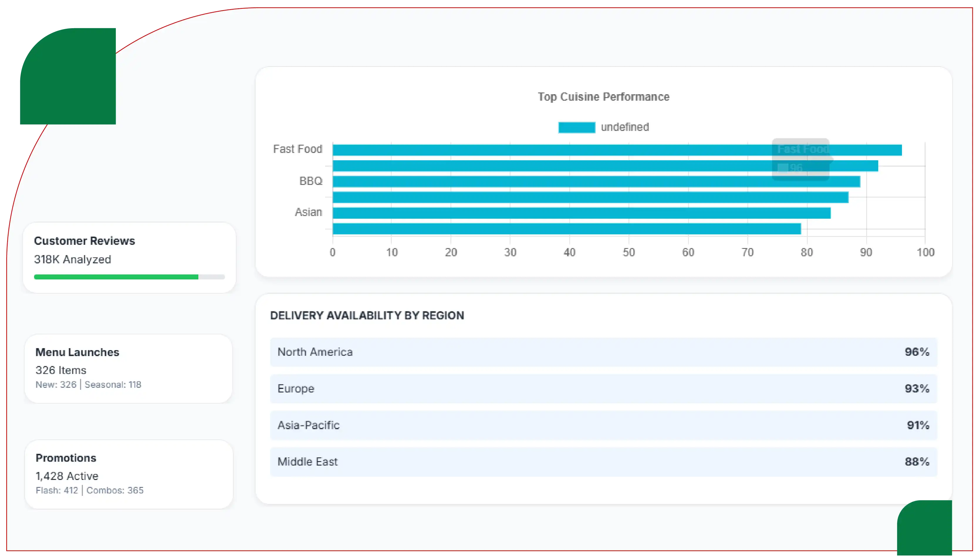Click the 93% value for Europe

917,389
